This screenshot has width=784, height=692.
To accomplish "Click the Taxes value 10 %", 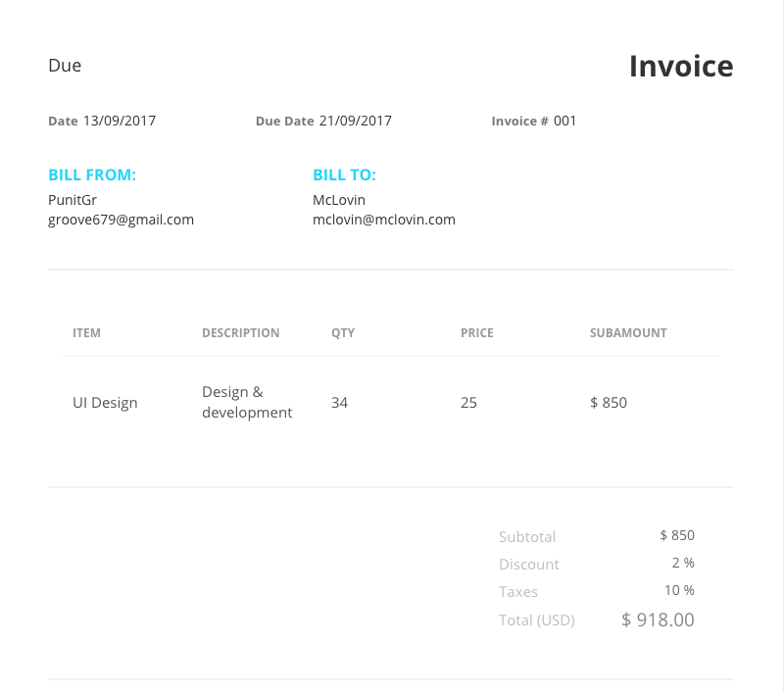I will click(681, 590).
